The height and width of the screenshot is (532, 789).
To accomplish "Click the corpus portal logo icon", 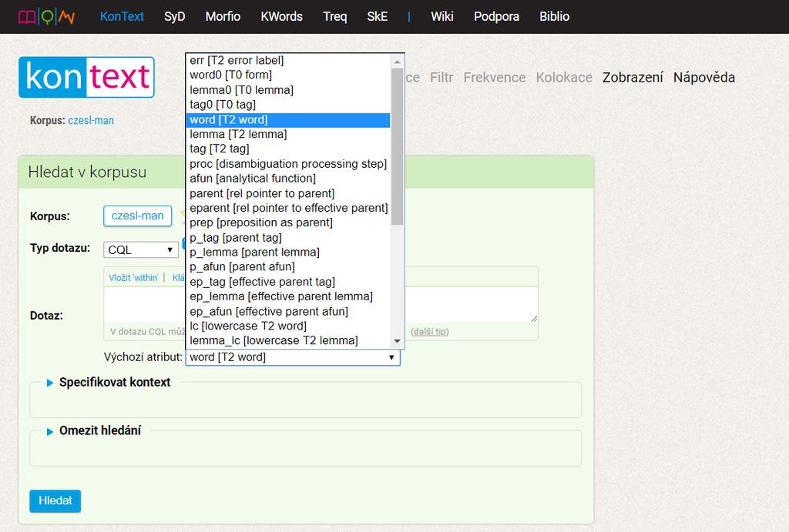I will coord(46,17).
